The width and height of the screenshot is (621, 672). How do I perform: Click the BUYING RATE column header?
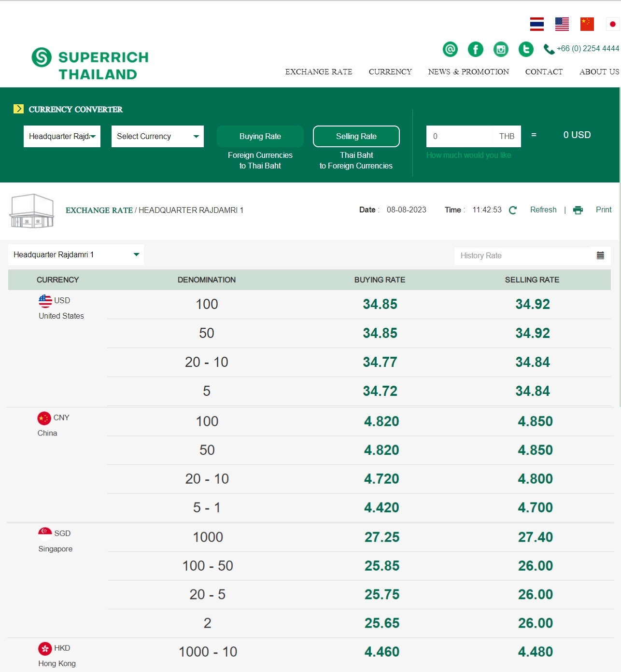380,280
